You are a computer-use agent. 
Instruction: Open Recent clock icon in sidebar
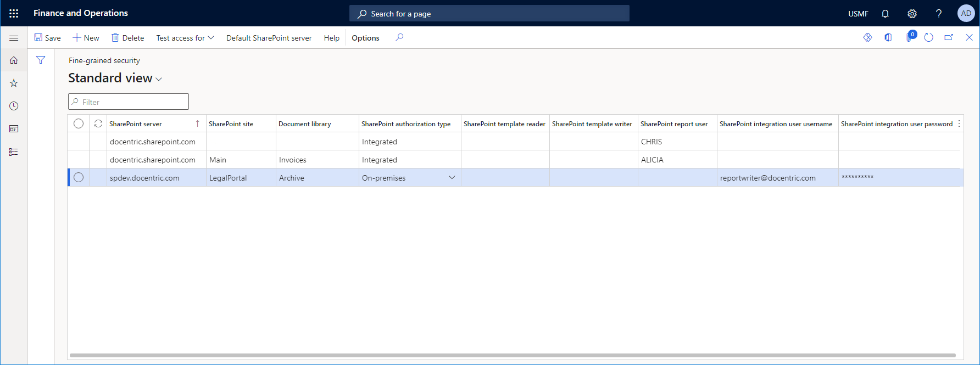pyautogui.click(x=14, y=106)
